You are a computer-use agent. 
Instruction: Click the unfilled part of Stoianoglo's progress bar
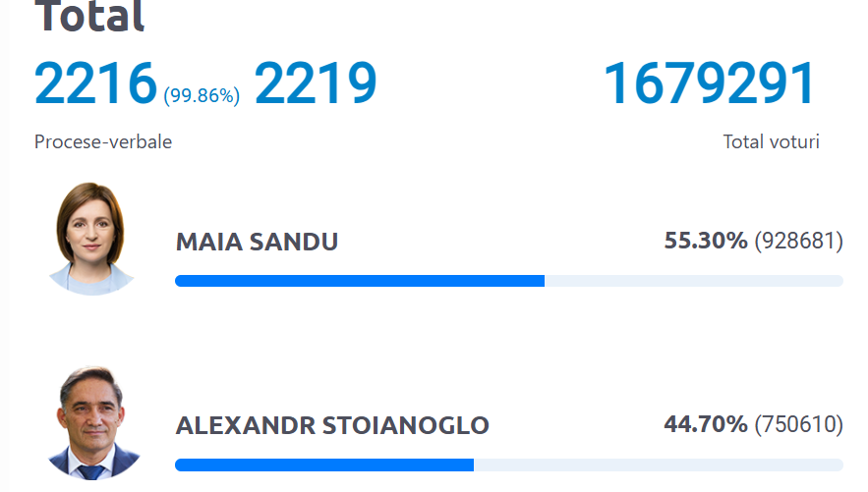tap(658, 465)
